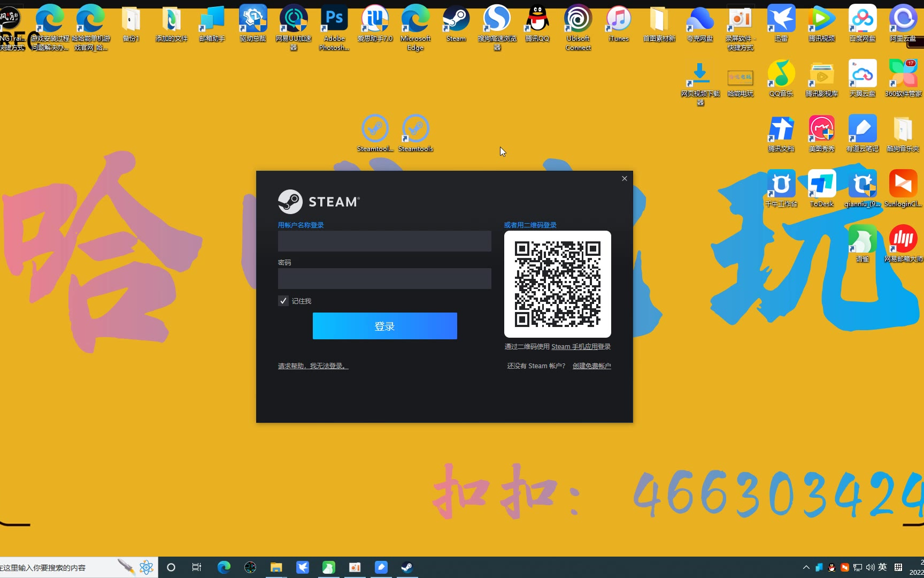The height and width of the screenshot is (578, 924).
Task: Open the 请求帮助，我无法登录 help link
Action: 313,366
